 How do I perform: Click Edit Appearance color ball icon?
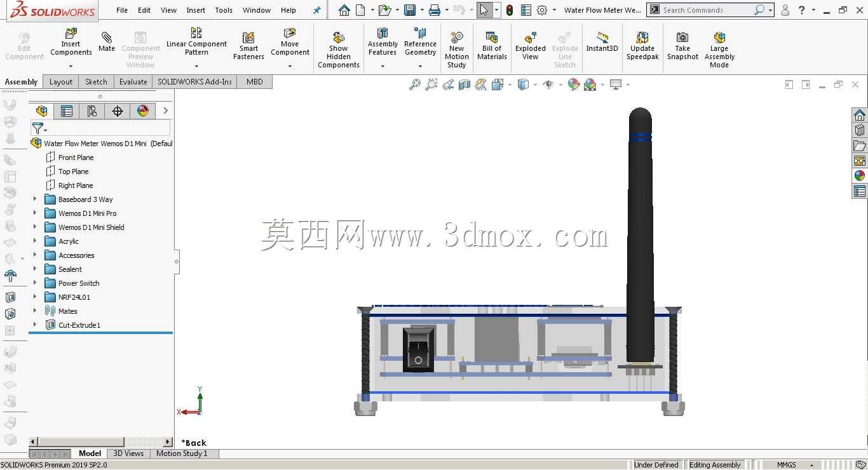tap(574, 84)
